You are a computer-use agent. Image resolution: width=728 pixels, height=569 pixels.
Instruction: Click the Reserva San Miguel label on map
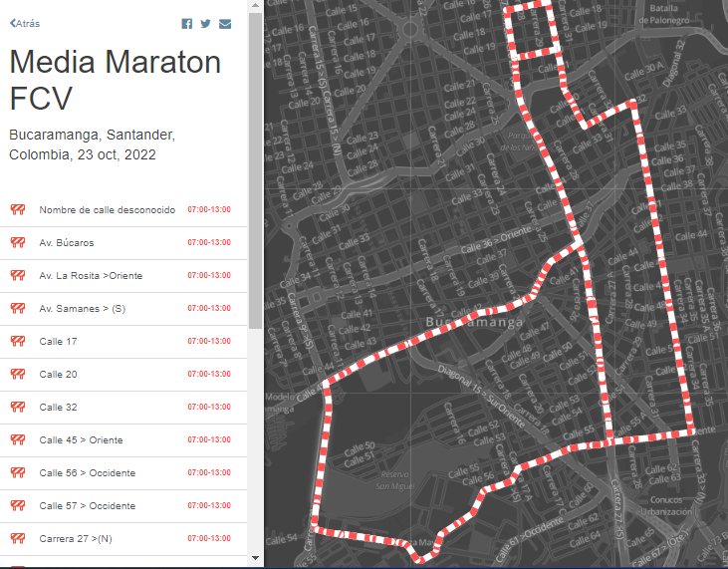click(x=395, y=480)
